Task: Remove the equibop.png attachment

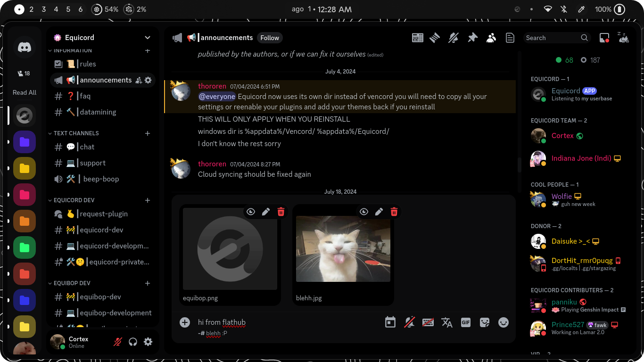Action: [281, 212]
